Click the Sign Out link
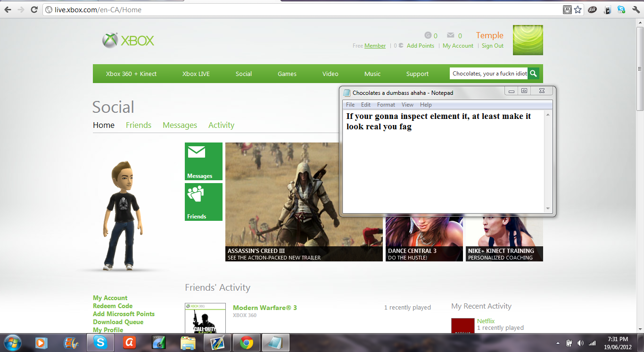This screenshot has width=644, height=352. tap(493, 46)
